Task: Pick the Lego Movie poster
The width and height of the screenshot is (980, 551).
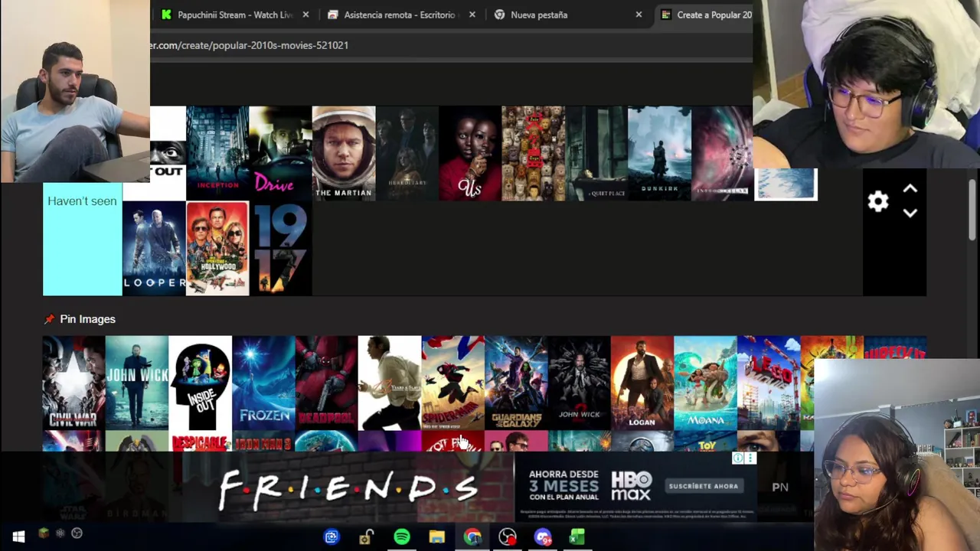Action: tap(768, 383)
